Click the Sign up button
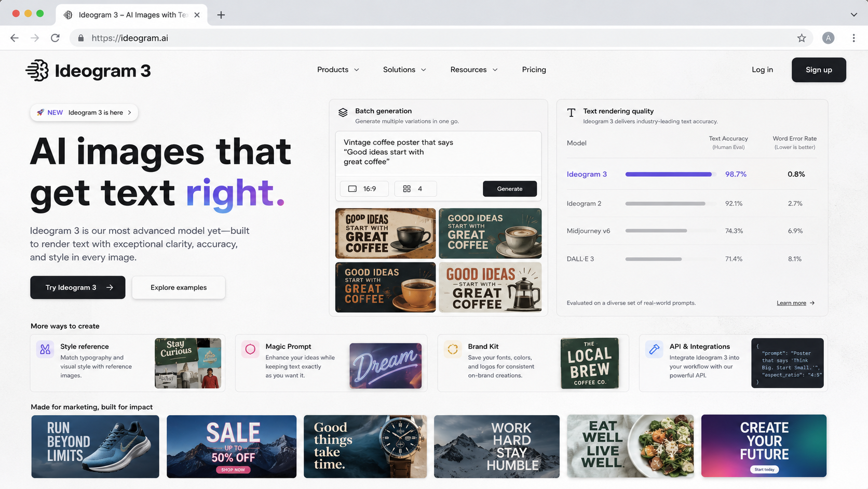868x489 pixels. tap(819, 70)
